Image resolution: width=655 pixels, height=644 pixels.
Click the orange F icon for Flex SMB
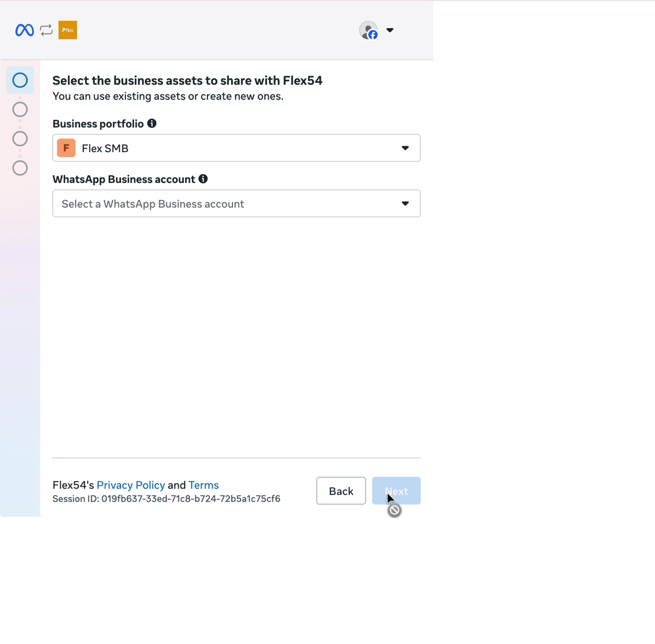tap(66, 148)
